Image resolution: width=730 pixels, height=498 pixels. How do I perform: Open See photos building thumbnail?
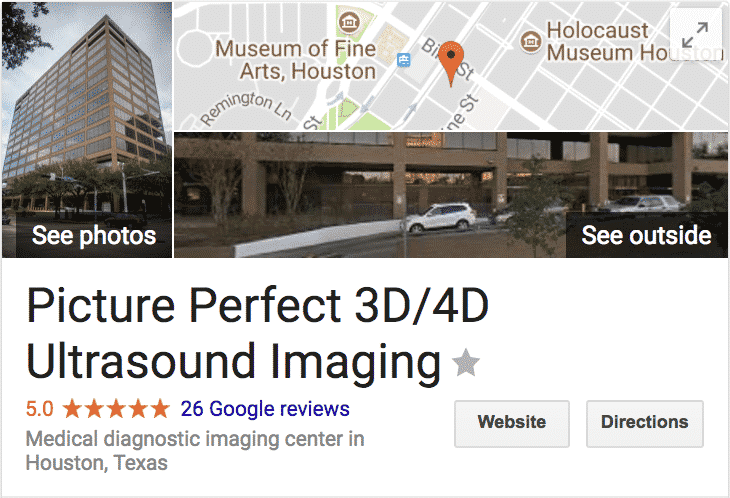point(87,130)
